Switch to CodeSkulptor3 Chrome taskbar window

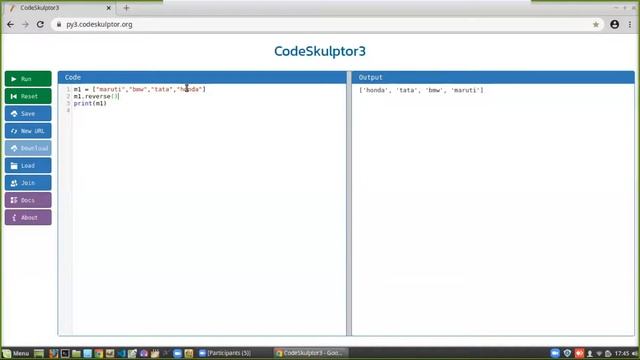[311, 353]
